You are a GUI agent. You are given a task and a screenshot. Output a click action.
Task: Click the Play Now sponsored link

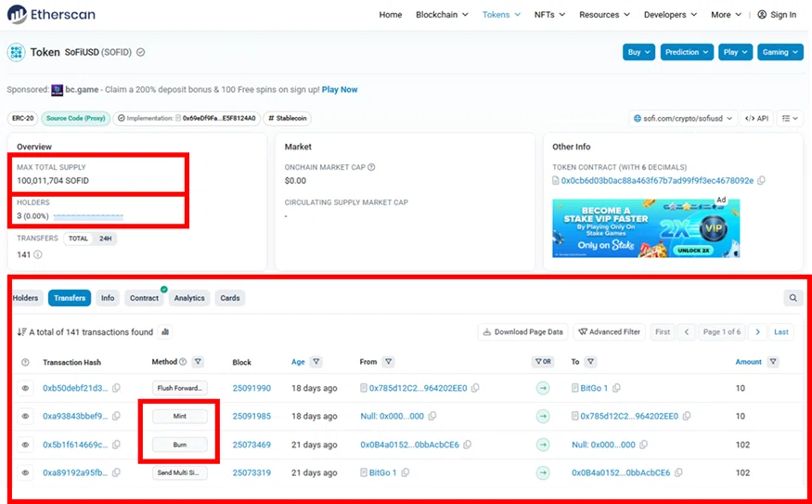(x=340, y=90)
